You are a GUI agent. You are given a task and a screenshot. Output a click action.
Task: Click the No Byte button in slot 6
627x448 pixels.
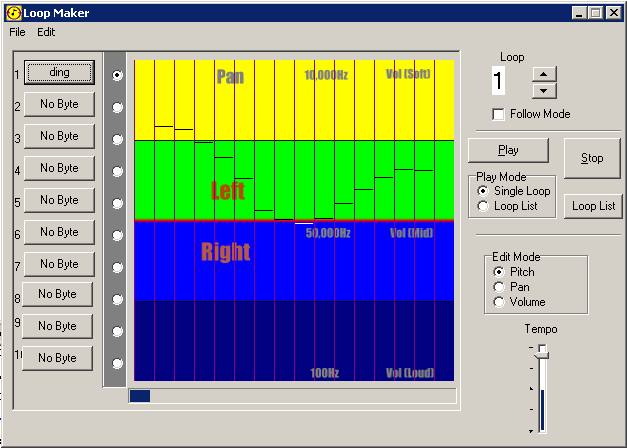tap(59, 232)
